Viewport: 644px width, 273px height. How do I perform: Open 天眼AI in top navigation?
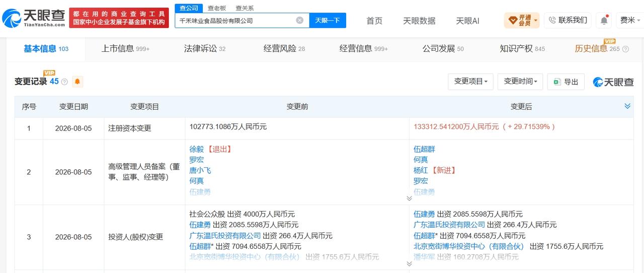coord(467,21)
